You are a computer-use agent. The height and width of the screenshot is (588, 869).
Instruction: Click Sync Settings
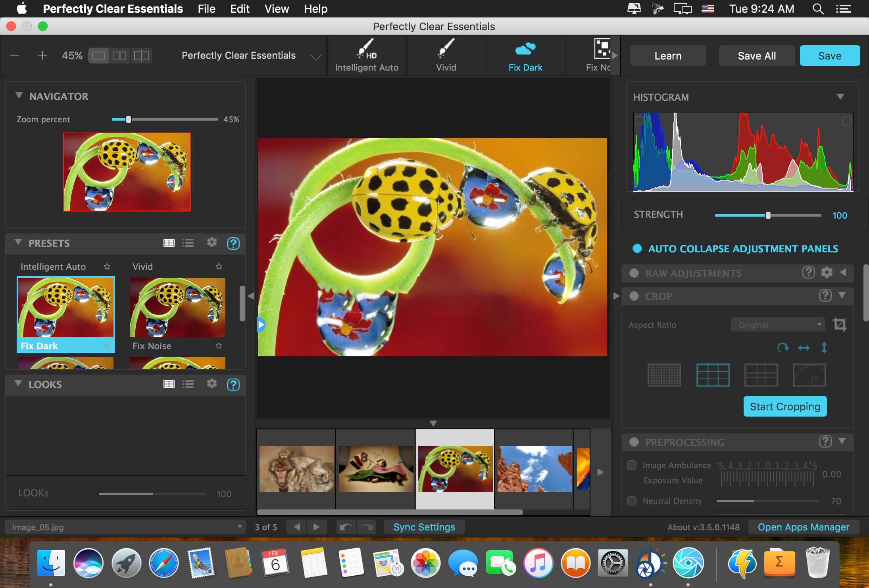[x=424, y=527]
